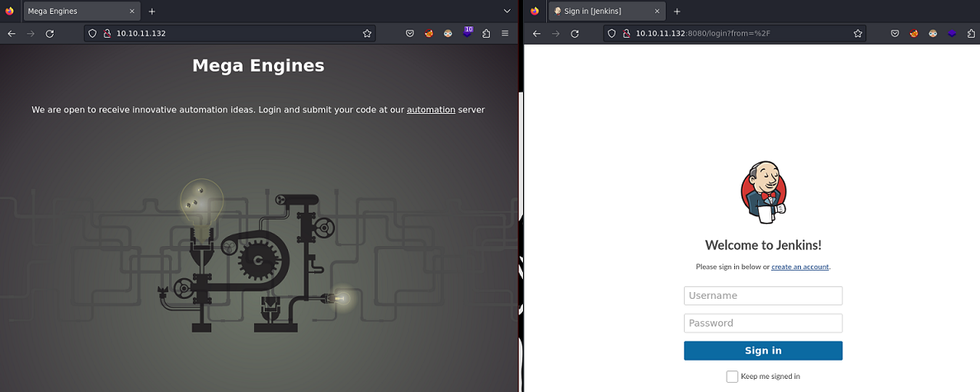Click the Pocket icon in left browser

(x=409, y=34)
